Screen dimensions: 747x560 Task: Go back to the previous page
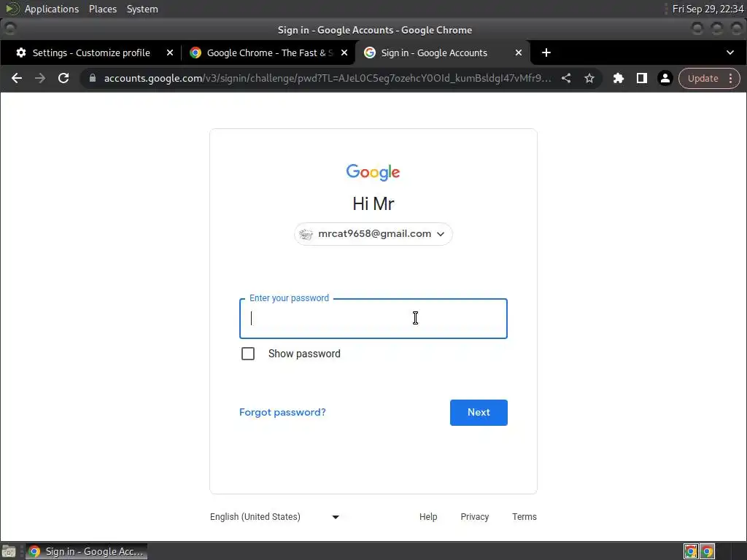click(17, 78)
